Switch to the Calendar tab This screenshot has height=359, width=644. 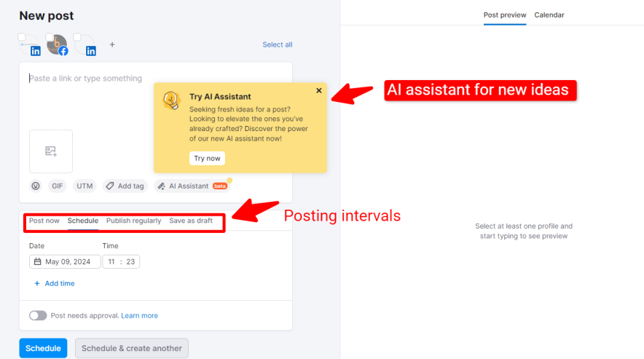pyautogui.click(x=549, y=15)
